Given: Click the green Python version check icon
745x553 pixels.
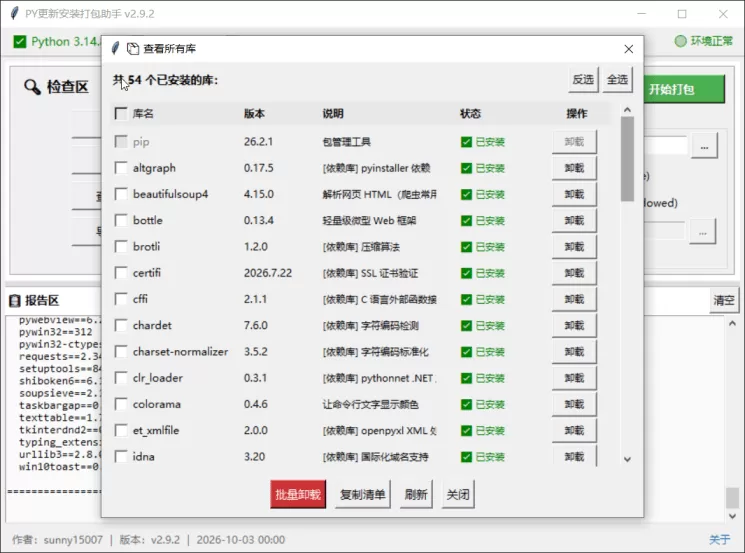Looking at the screenshot, I should pyautogui.click(x=19, y=42).
